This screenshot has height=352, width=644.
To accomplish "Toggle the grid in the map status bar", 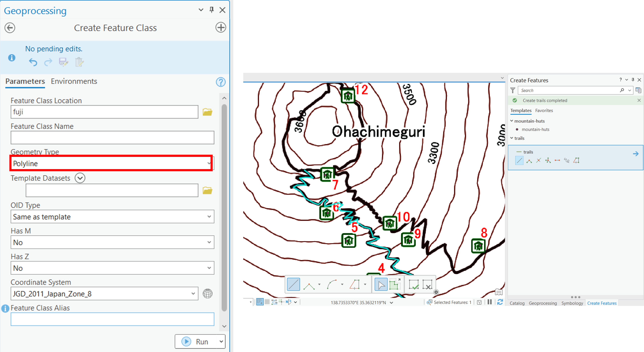I will click(x=267, y=302).
